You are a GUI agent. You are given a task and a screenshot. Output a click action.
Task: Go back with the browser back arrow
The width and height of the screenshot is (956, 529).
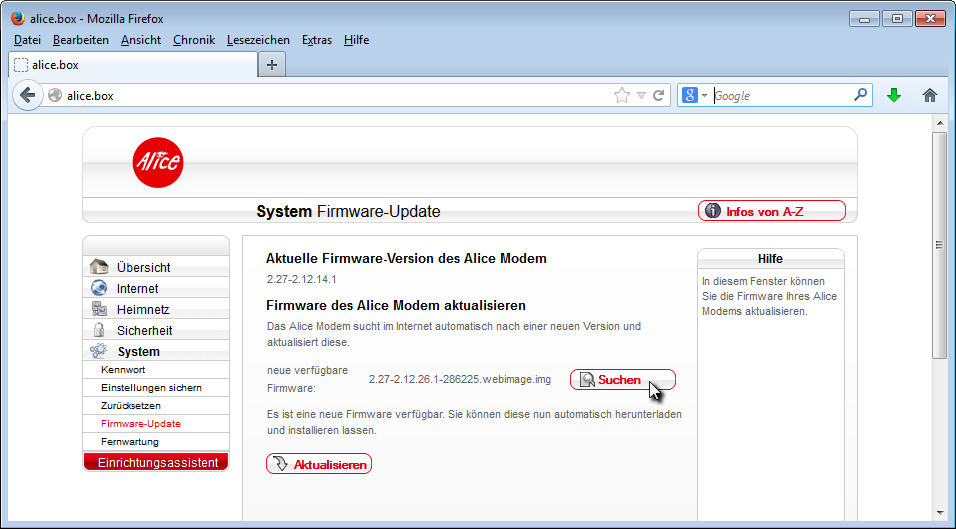point(27,95)
